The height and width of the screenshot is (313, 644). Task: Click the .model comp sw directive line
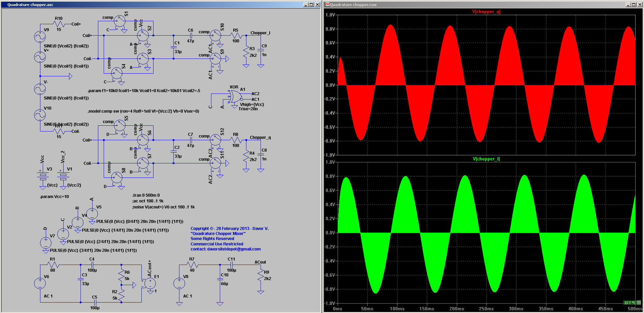tap(143, 111)
